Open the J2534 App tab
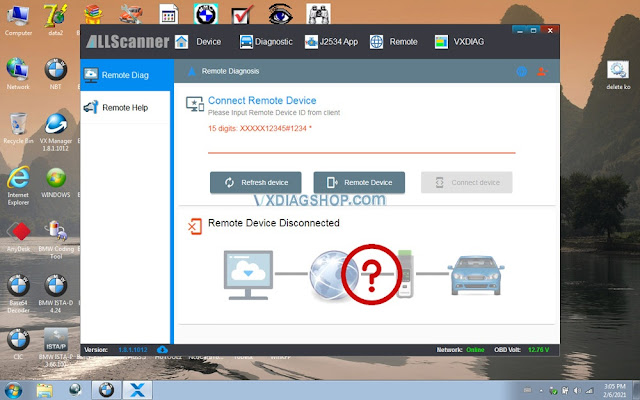640x400 pixels. (331, 42)
